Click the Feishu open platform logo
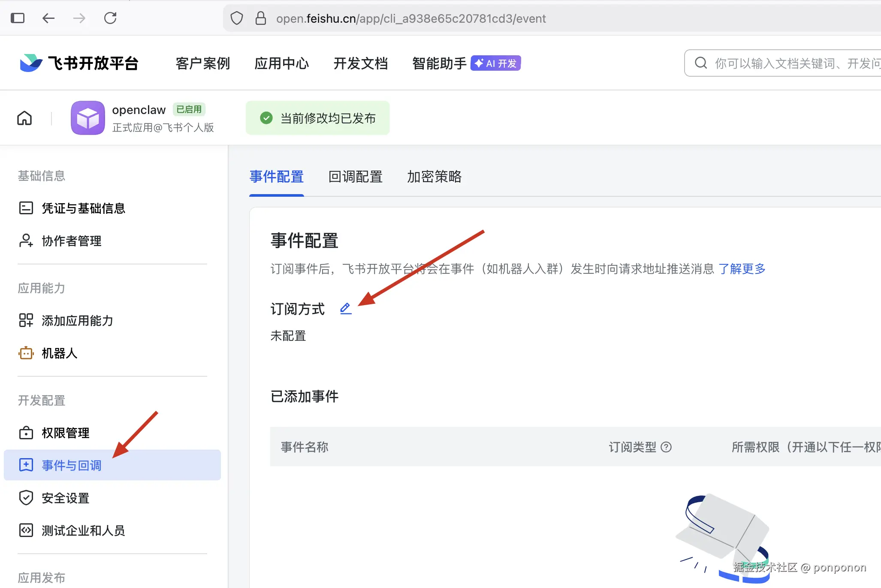This screenshot has width=881, height=588. pos(79,63)
